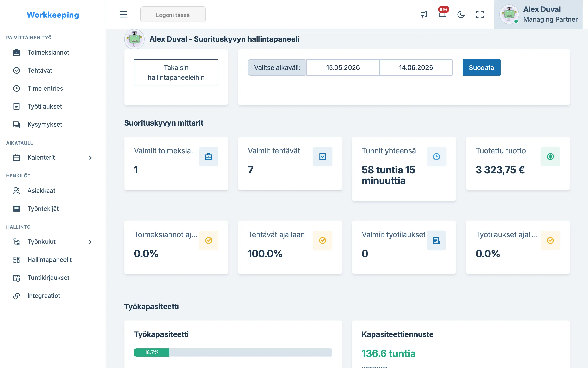The image size is (588, 368).
Task: Click Alex Duval avatar beside dashboard title
Action: (134, 39)
